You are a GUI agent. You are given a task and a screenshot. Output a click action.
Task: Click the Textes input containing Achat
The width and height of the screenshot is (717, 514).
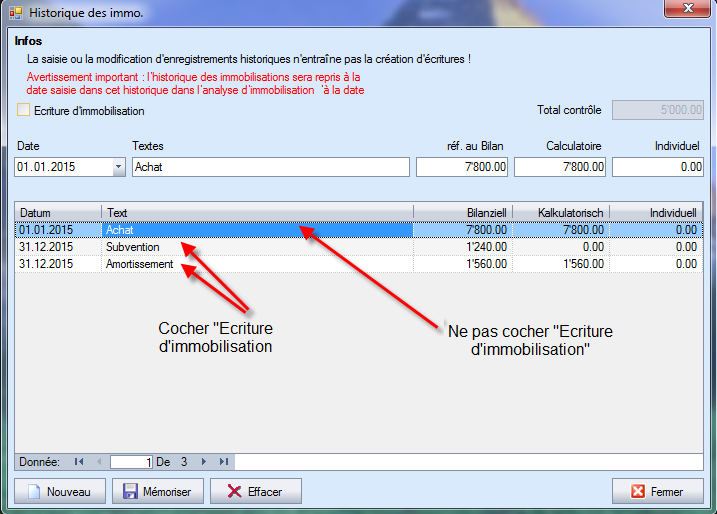pos(271,167)
